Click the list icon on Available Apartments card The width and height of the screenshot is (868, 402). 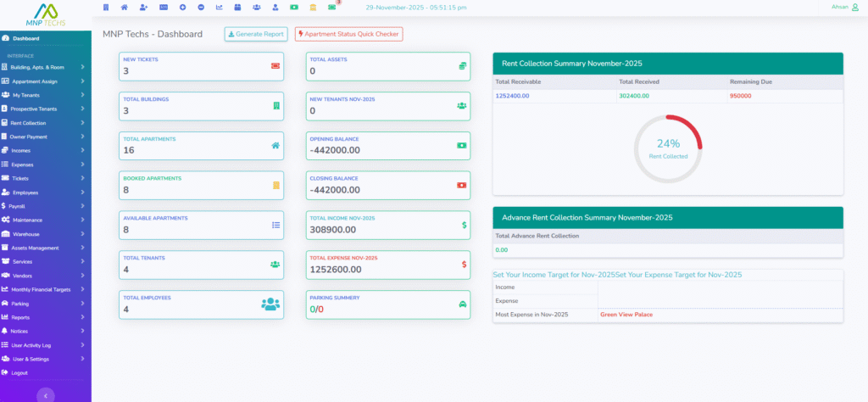(x=275, y=225)
